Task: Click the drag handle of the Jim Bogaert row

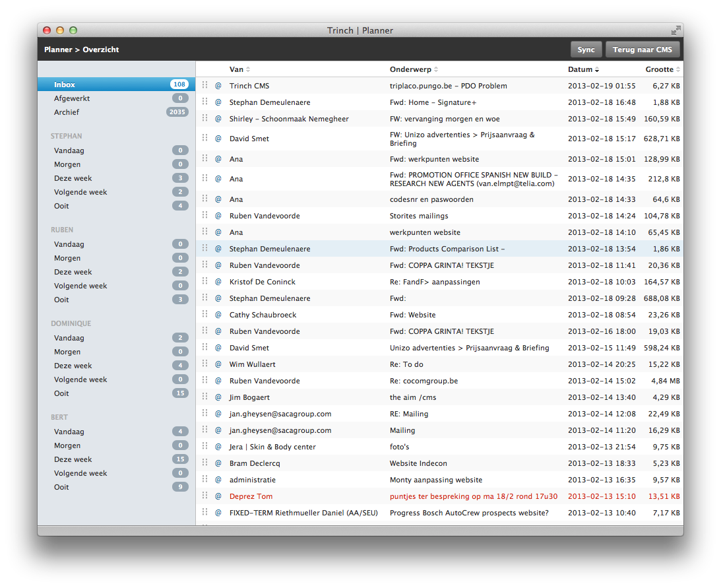Action: point(205,396)
